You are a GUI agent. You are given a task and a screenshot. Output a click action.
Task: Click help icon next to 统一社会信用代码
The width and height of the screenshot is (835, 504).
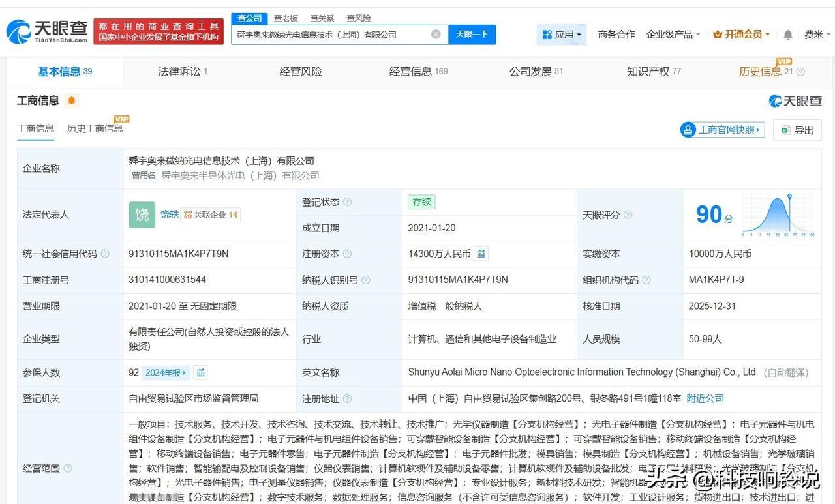[x=105, y=254]
